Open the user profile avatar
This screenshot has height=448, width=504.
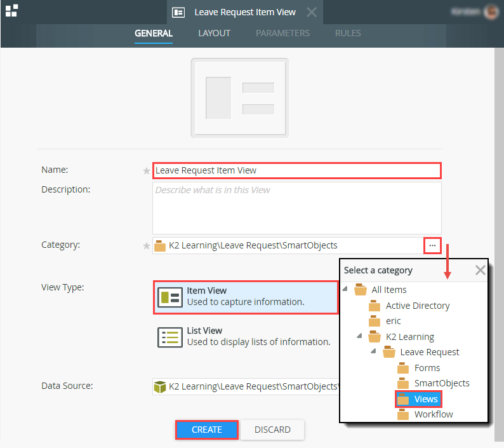point(491,12)
